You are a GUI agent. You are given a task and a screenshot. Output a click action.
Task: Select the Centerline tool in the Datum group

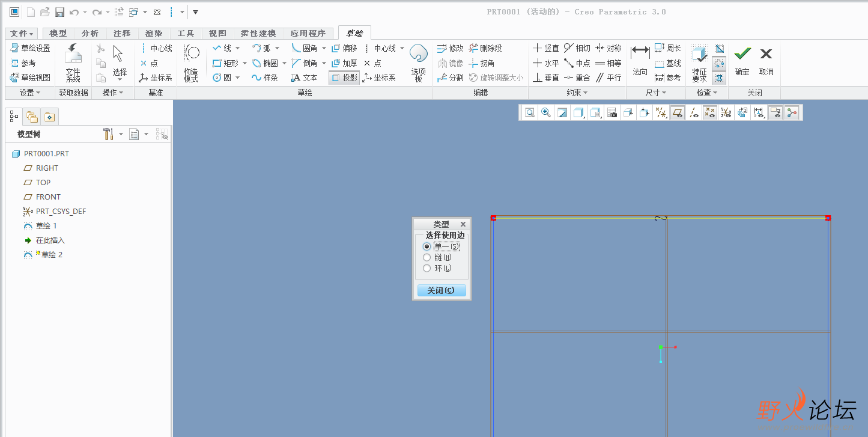156,48
